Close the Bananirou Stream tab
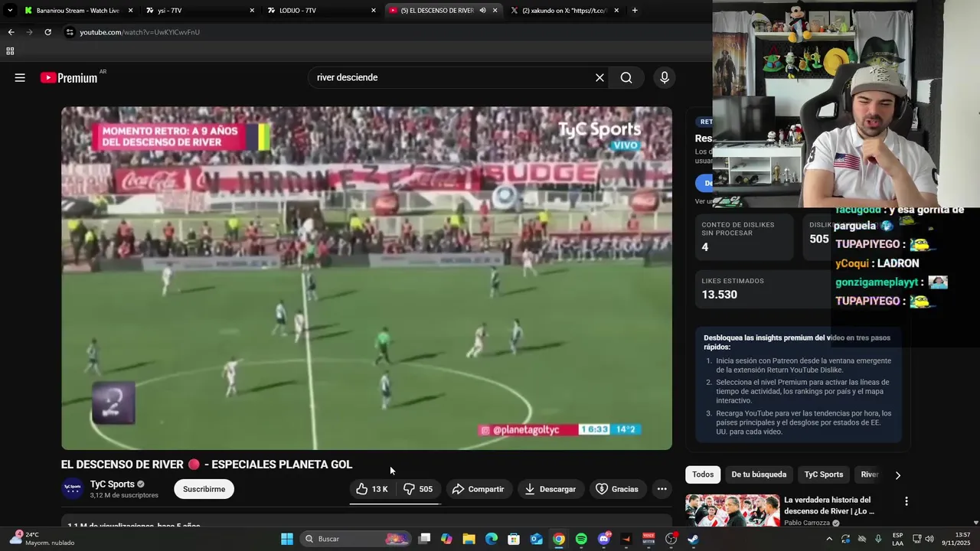Viewport: 980px width, 551px height. (x=130, y=11)
